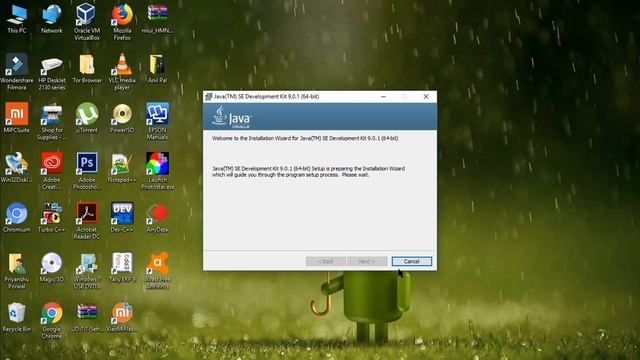Select the Tor Browser folder
Image resolution: width=640 pixels, height=360 pixels.
click(87, 68)
